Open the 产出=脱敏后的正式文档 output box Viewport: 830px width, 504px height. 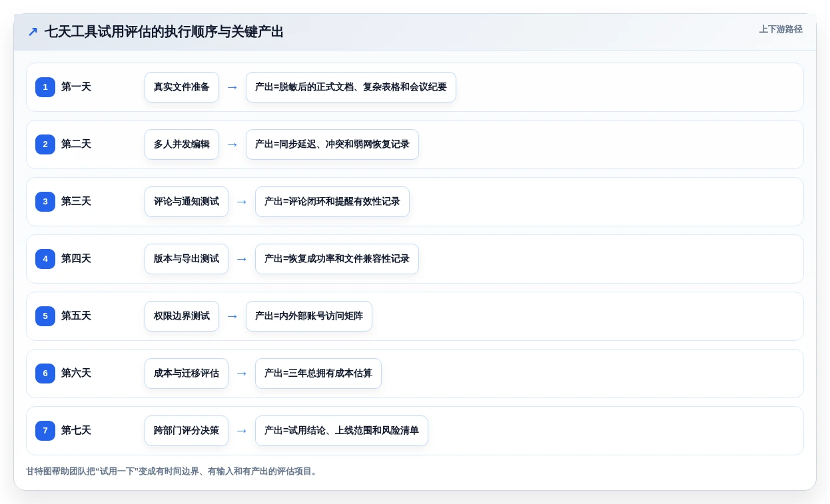pos(351,87)
